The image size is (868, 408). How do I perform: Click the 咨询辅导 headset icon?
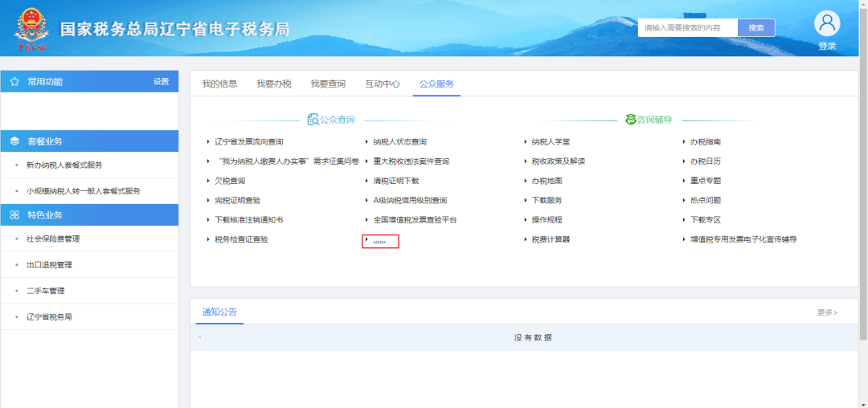coord(631,120)
